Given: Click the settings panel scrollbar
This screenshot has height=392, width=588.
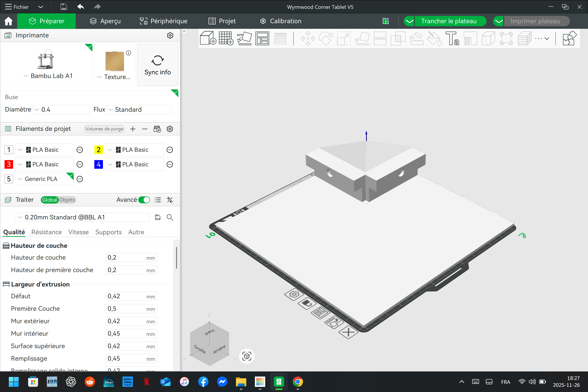Looking at the screenshot, I should pos(176,258).
